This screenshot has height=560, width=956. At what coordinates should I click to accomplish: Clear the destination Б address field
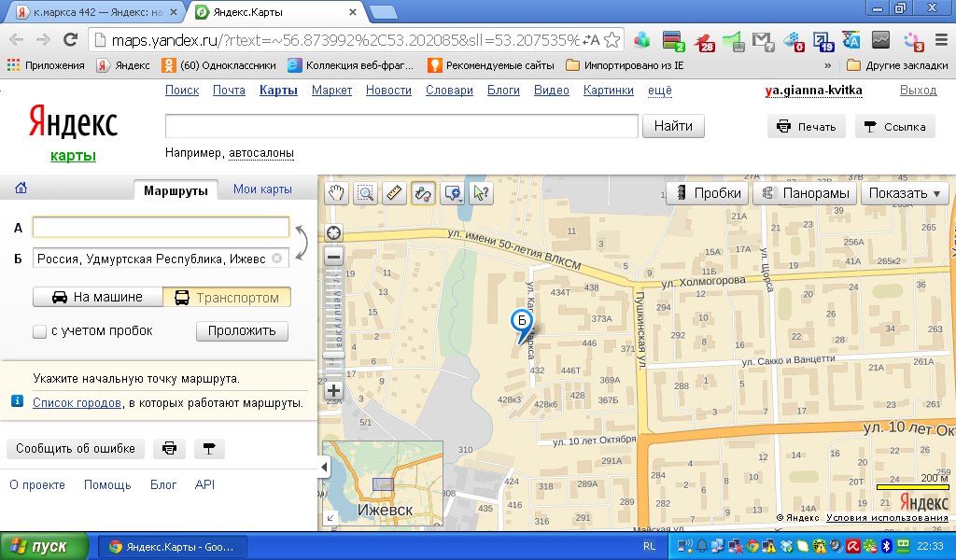276,259
